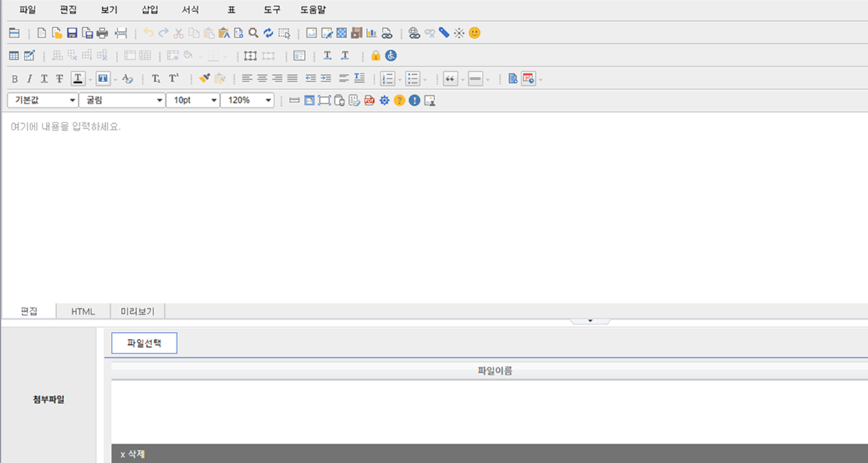The image size is (868, 463).
Task: Open the 10pt font size dropdown
Action: tap(192, 100)
